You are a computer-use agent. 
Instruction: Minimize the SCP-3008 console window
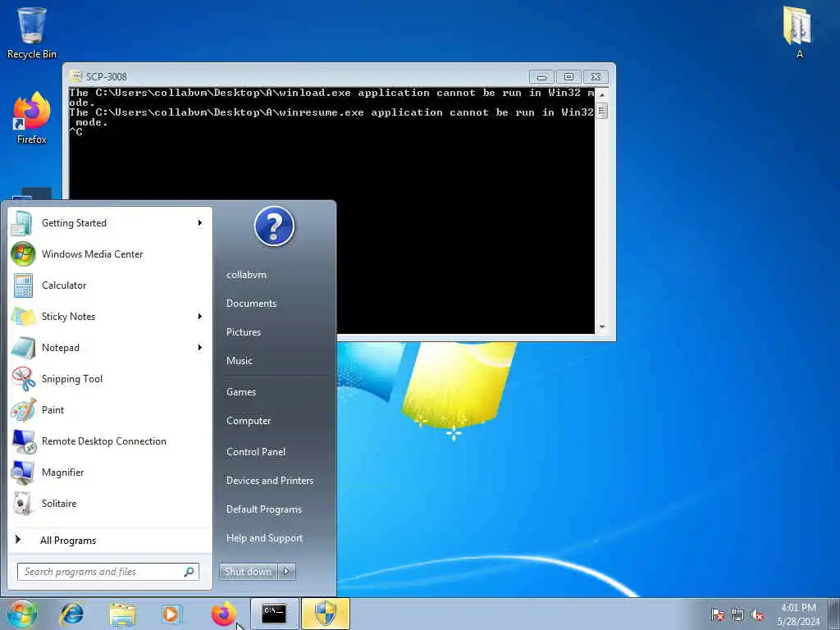[541, 76]
